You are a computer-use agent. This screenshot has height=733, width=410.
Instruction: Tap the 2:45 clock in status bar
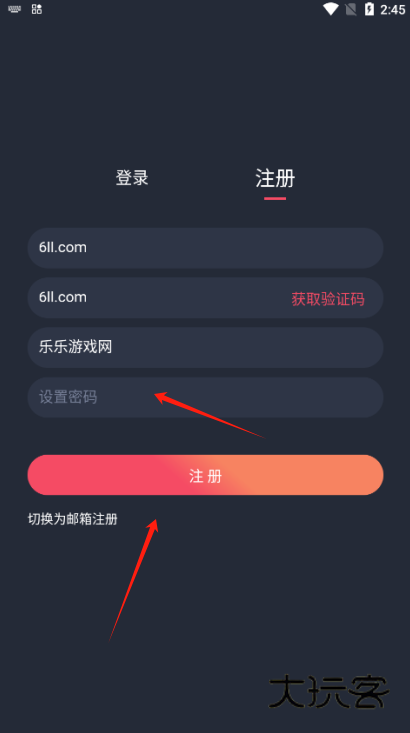click(x=392, y=9)
